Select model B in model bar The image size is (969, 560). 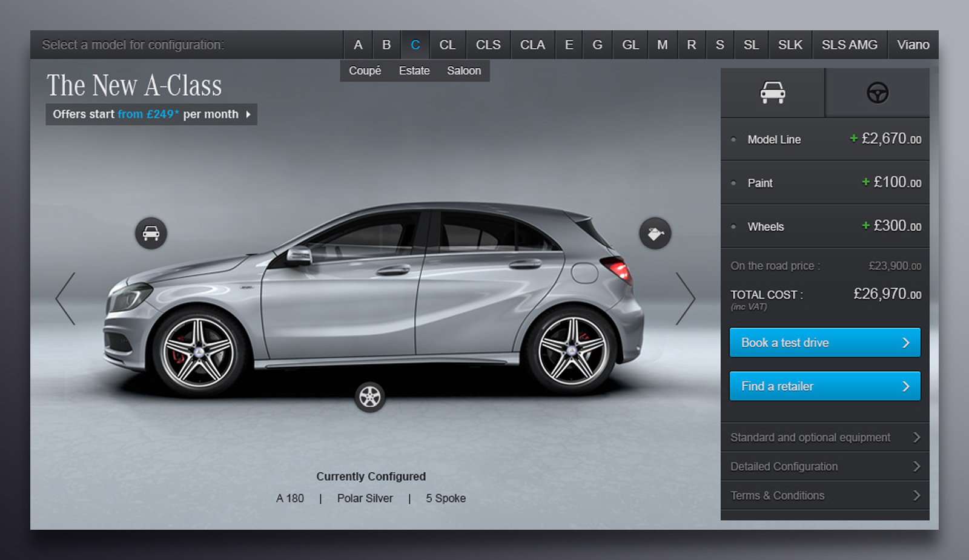[x=386, y=45]
